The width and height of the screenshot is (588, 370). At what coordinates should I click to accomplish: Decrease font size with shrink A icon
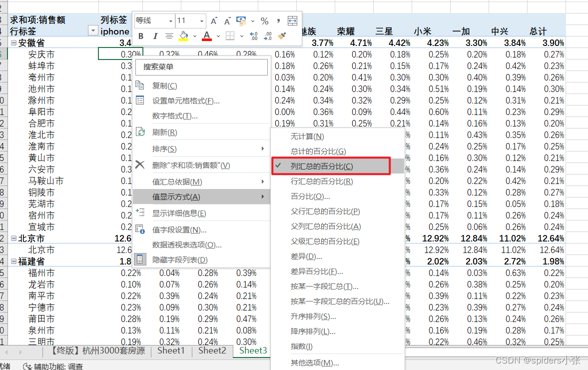(227, 21)
